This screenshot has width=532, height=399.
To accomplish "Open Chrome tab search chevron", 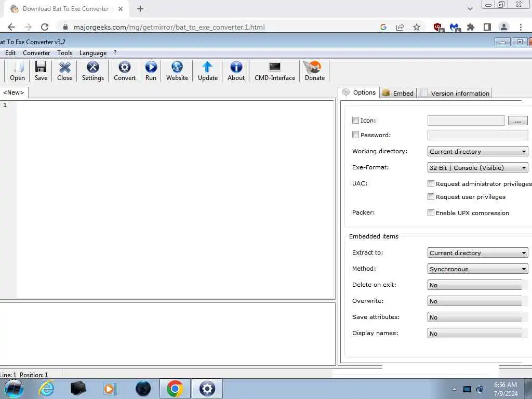I will pos(470,9).
